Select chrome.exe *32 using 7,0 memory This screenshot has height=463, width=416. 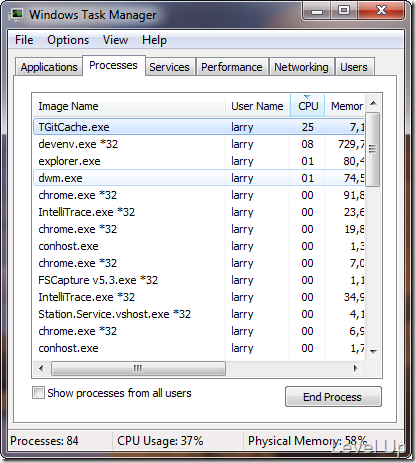(x=199, y=263)
